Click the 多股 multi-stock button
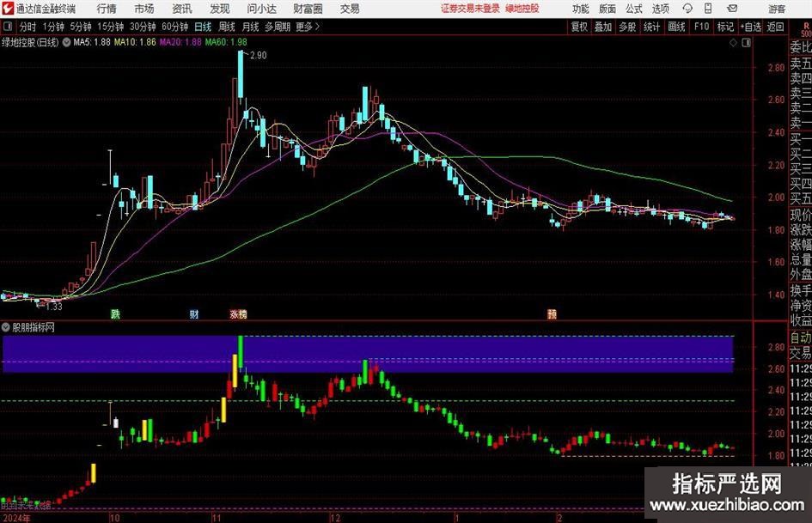The image size is (812, 523). click(x=627, y=27)
